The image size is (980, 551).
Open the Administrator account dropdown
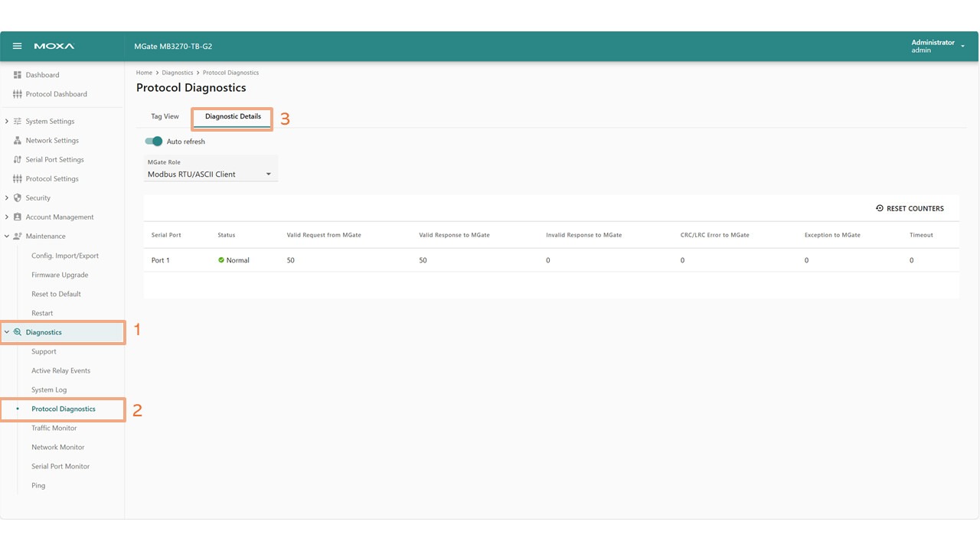[x=962, y=46]
